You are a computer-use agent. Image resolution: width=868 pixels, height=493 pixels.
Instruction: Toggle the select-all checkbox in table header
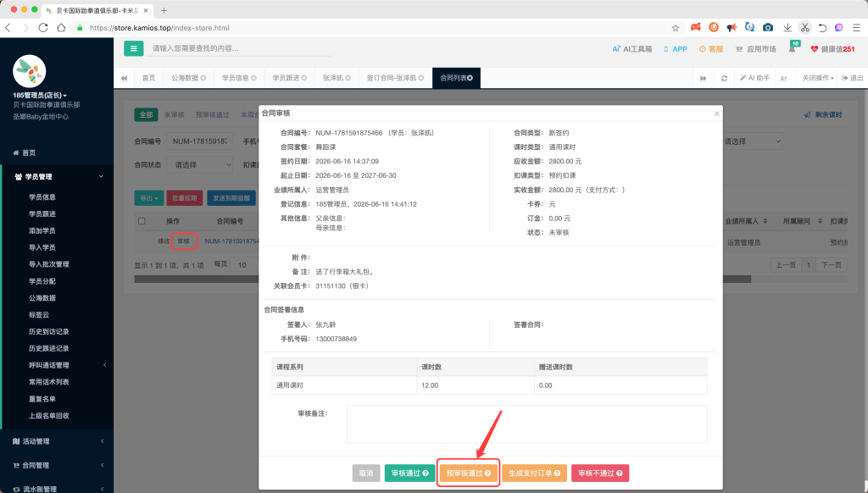tap(142, 221)
